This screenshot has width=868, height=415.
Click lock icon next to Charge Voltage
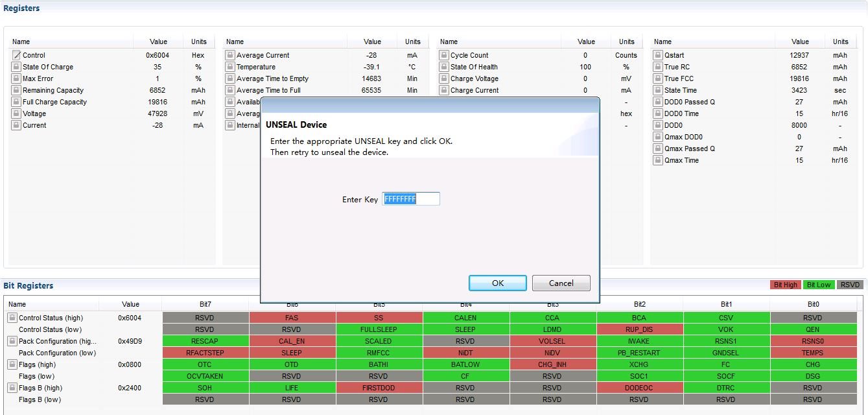pos(444,78)
